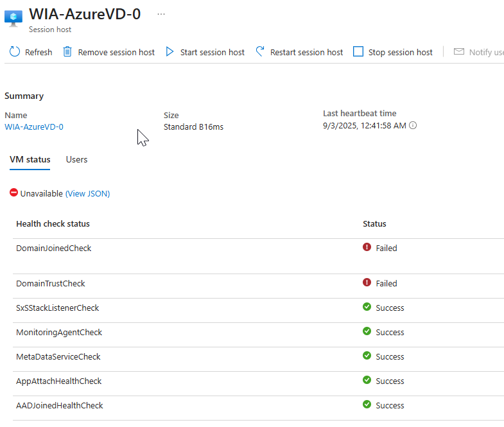This screenshot has width=504, height=427.
Task: Select the AADJoinedHealthCheck row text
Action: (60, 406)
